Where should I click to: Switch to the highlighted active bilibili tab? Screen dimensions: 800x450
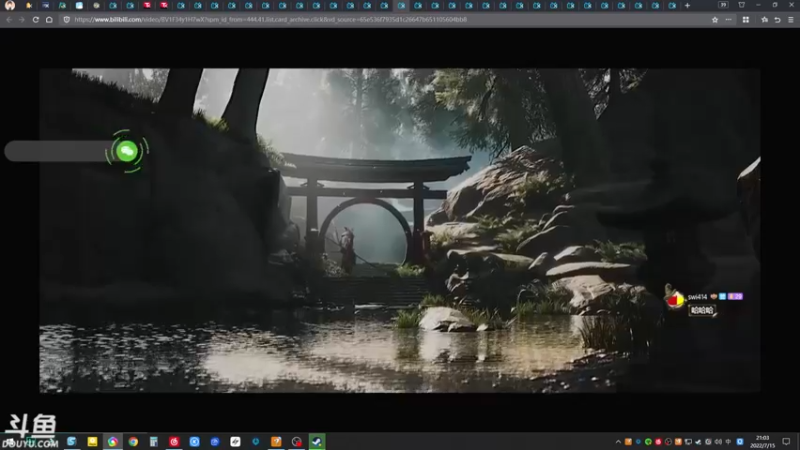click(402, 5)
